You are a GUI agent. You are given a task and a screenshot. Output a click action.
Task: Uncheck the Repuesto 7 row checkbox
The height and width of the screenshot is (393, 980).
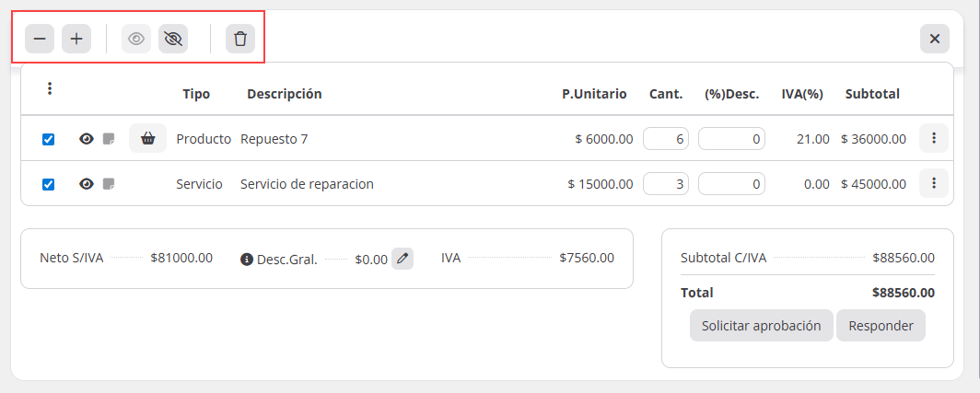(49, 139)
